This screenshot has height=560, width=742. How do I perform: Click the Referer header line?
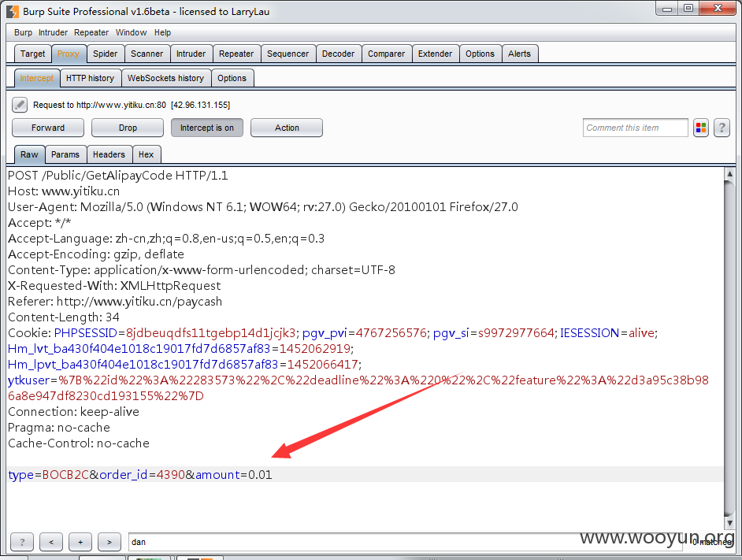[x=115, y=302]
